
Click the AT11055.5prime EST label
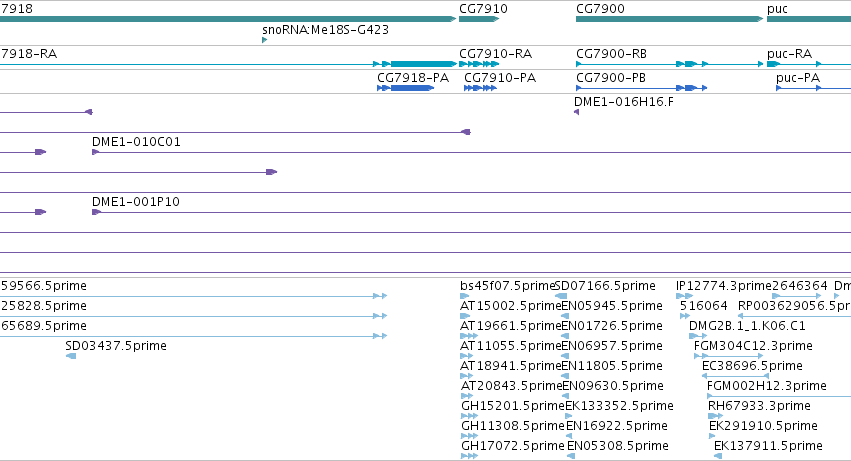coord(511,346)
